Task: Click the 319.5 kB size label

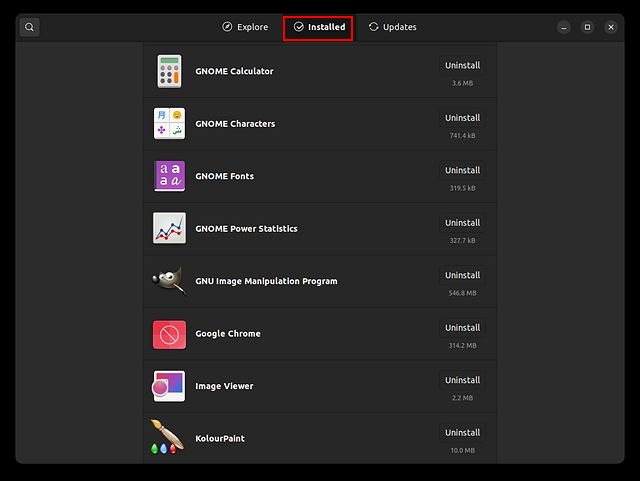Action: 462,188
